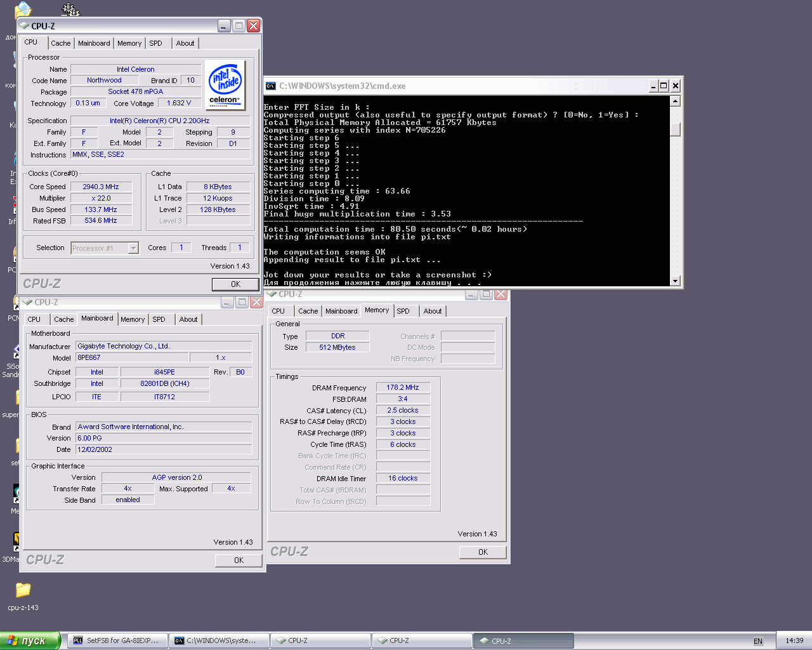Click the Southbridge value 82801DB (ICH4)
Image resolution: width=812 pixels, height=650 pixels.
coord(164,383)
